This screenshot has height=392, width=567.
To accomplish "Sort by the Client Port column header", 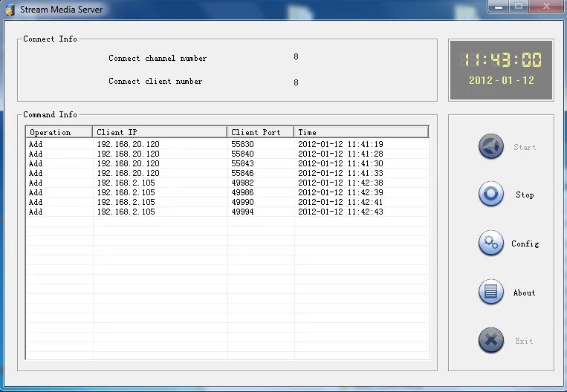I will click(x=260, y=132).
